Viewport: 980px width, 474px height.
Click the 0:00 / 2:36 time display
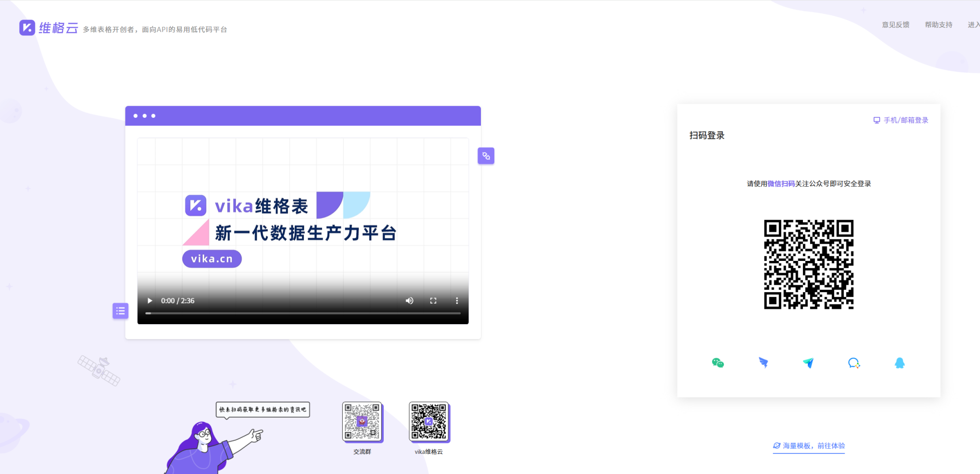coord(178,301)
